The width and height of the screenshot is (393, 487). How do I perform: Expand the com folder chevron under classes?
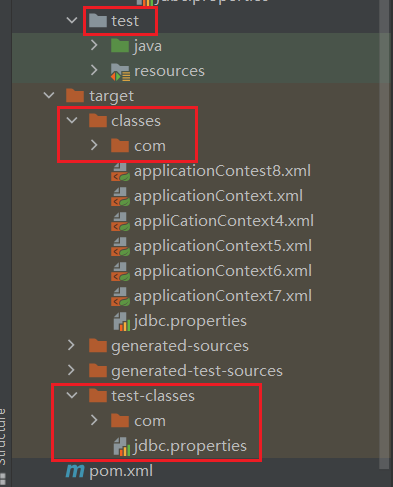pyautogui.click(x=94, y=145)
